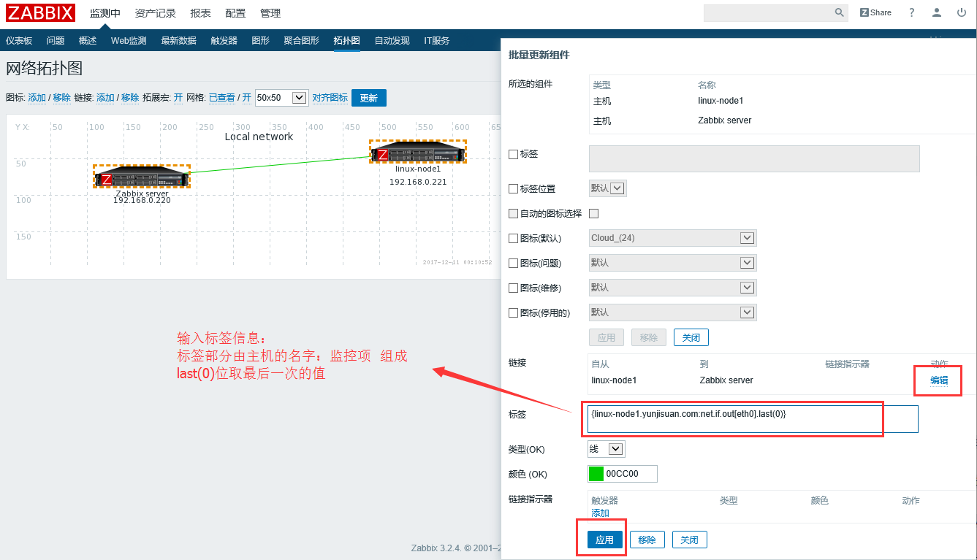Click the link label text field
This screenshot has width=977, height=560.
click(753, 419)
